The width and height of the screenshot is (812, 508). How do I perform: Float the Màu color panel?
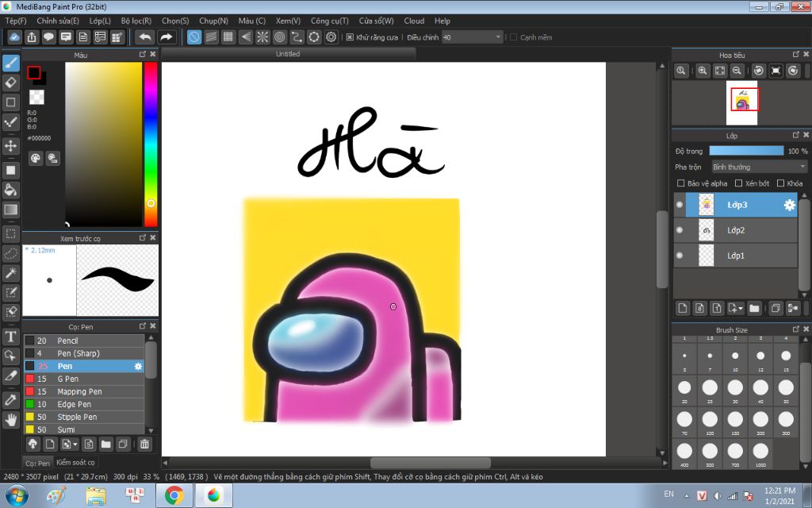143,55
